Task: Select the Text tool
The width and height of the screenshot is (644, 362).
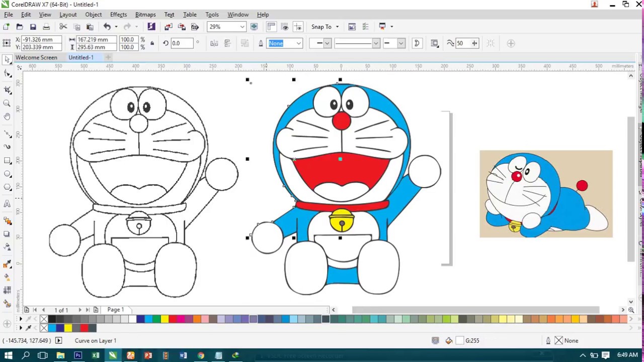Action: click(7, 204)
